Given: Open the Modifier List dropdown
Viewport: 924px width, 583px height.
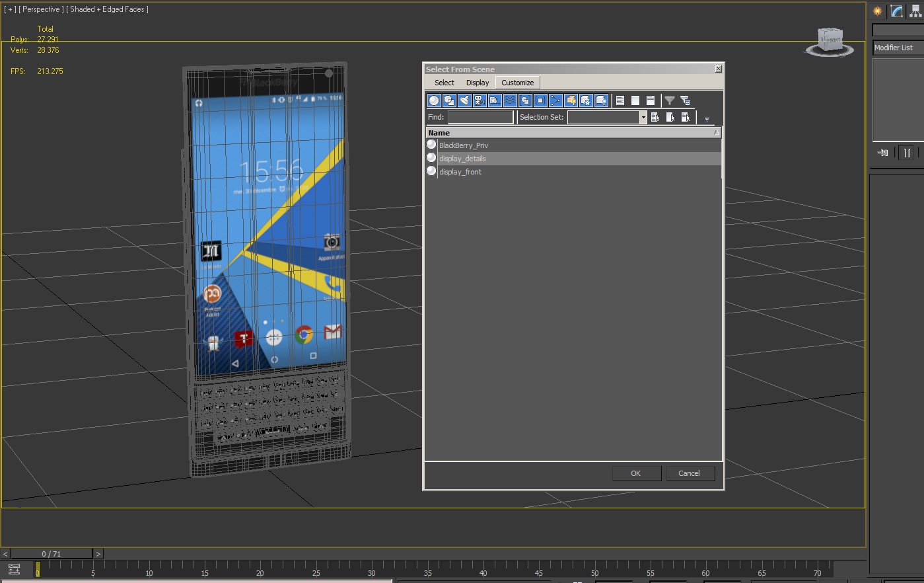Looking at the screenshot, I should point(898,48).
